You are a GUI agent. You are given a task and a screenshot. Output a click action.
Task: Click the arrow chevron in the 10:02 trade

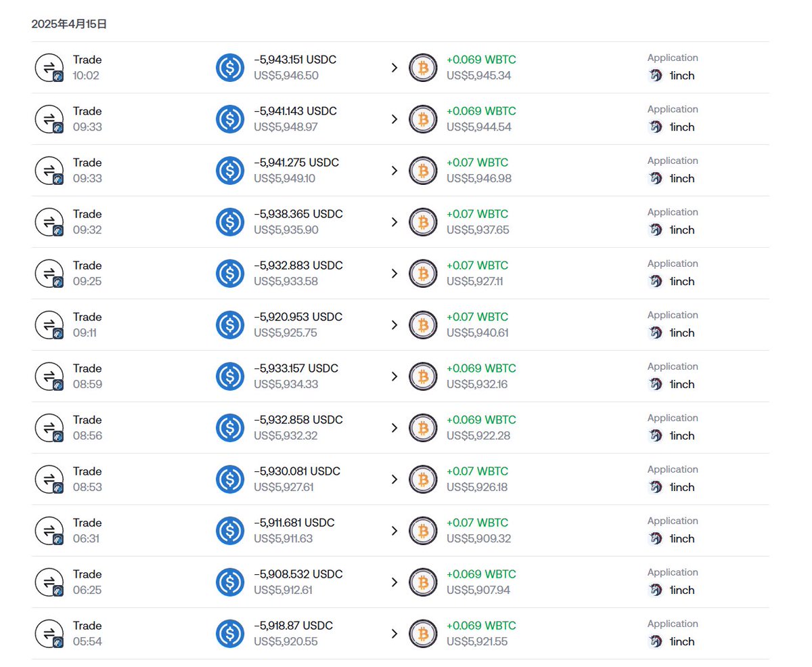(x=394, y=68)
